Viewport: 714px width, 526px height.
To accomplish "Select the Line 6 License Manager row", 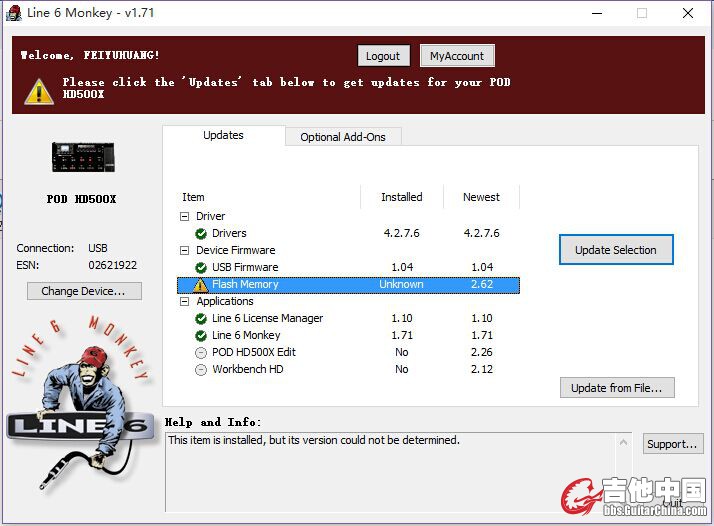I will 348,318.
